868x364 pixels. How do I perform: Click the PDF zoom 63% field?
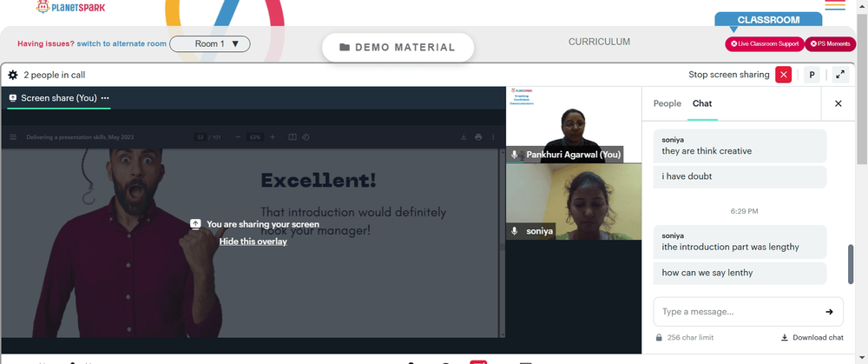(x=254, y=137)
